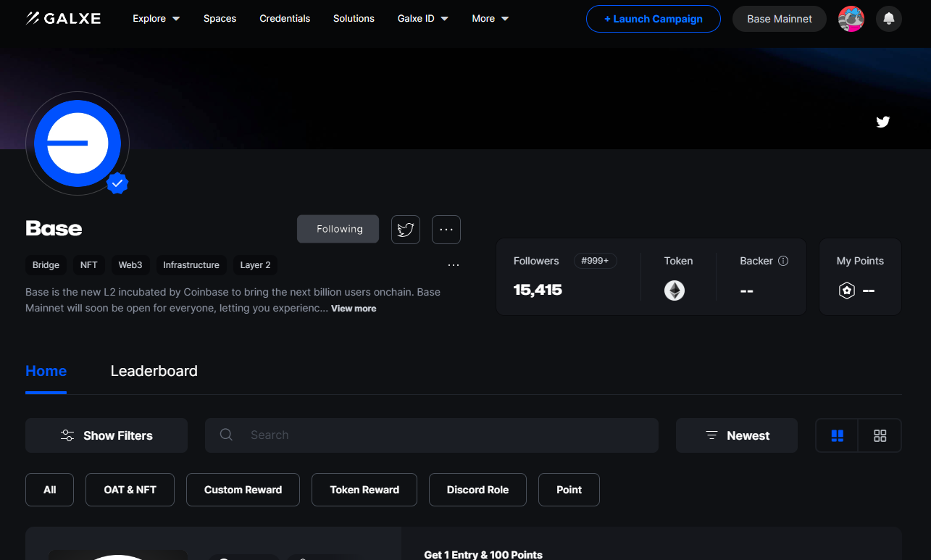The image size is (931, 560).
Task: Click the Base title heading
Action: pos(54,229)
